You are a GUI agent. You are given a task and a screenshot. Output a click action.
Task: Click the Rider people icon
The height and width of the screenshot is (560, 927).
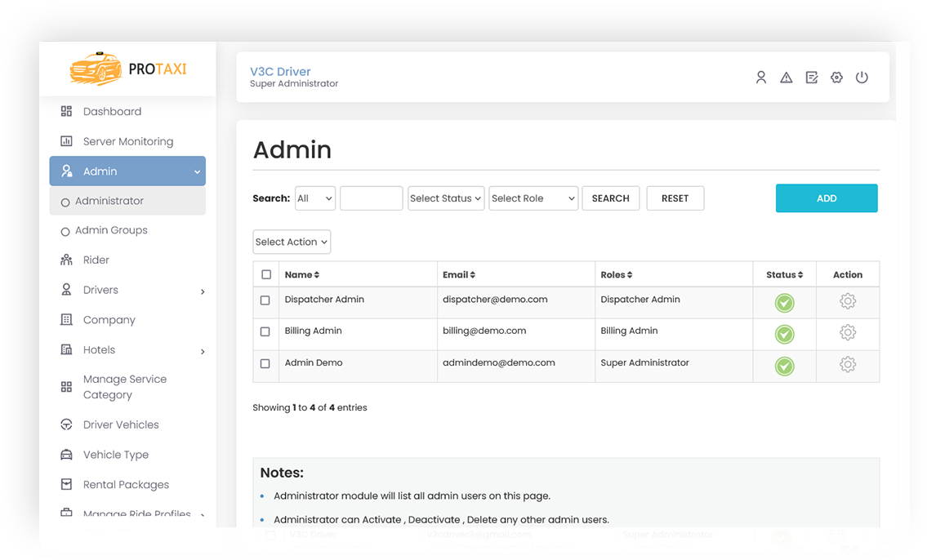point(66,260)
